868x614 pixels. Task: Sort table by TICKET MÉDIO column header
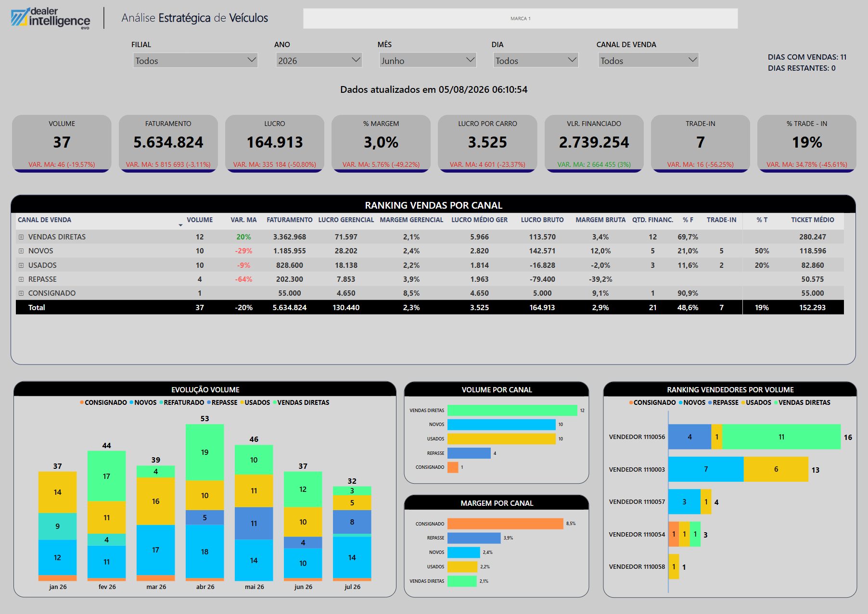pyautogui.click(x=813, y=220)
